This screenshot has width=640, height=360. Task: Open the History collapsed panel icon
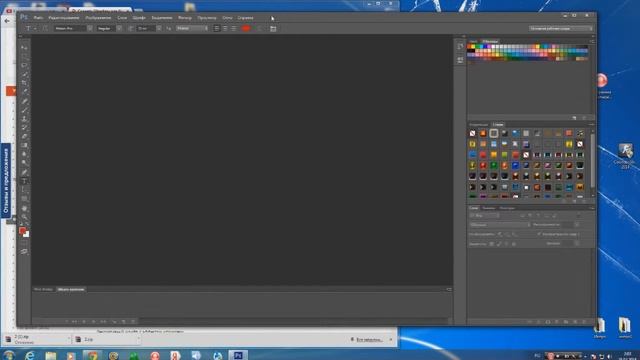(x=460, y=47)
